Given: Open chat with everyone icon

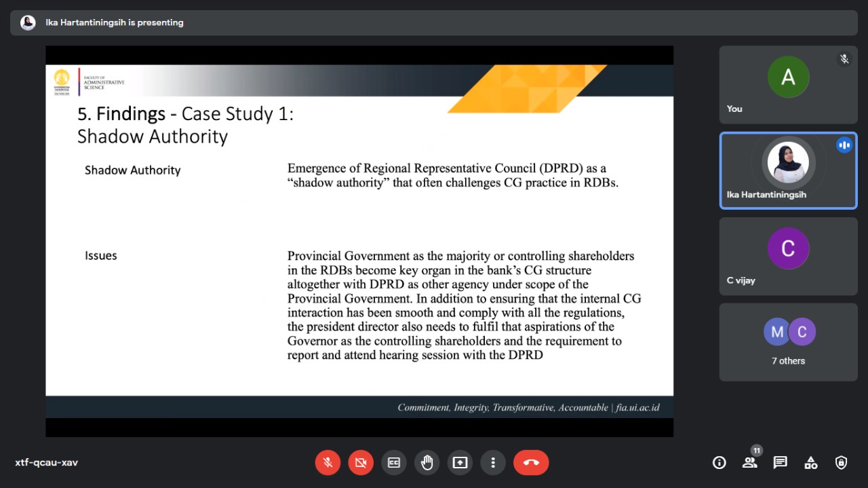Looking at the screenshot, I should tap(781, 463).
